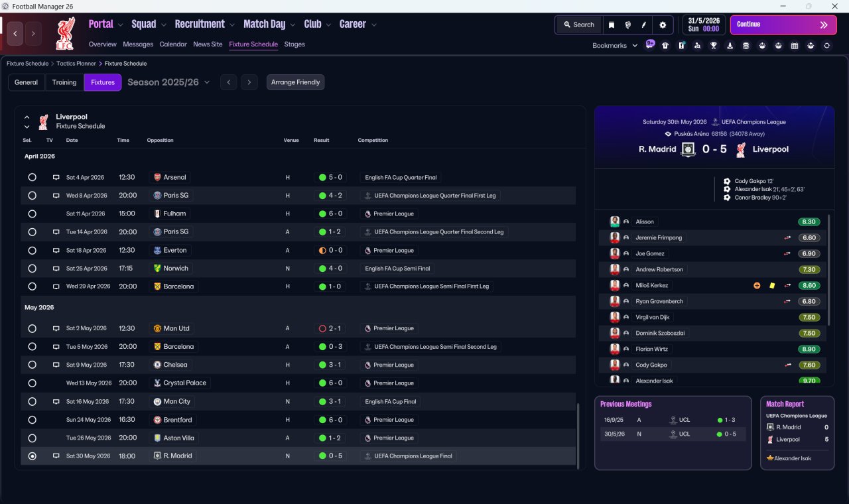Viewport: 849px width, 504px height.
Task: Open the Messages sub-tab
Action: 138,44
